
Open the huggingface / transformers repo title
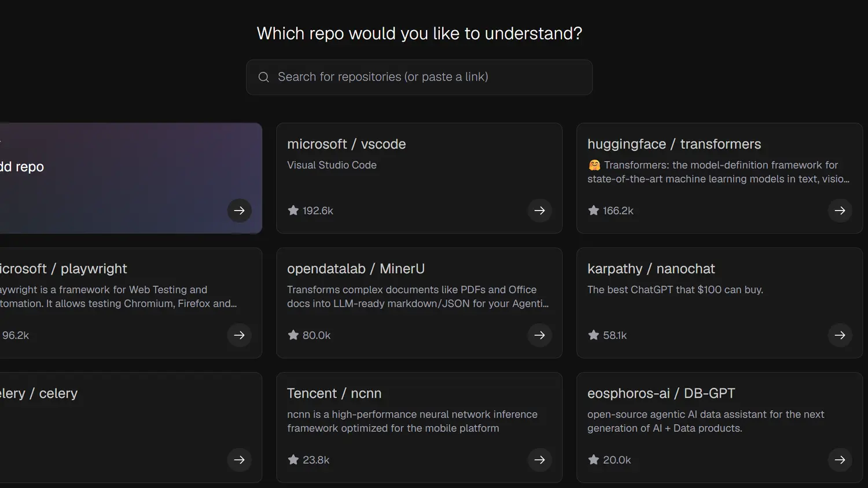[x=674, y=144]
